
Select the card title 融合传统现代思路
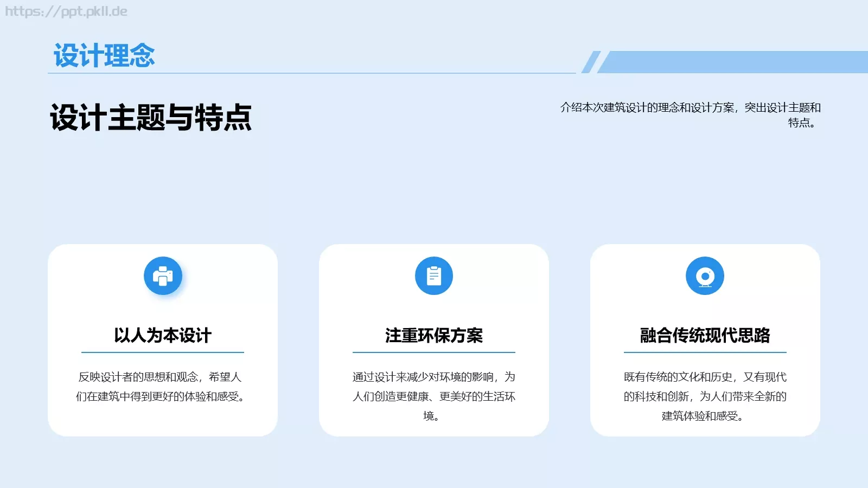click(x=705, y=335)
